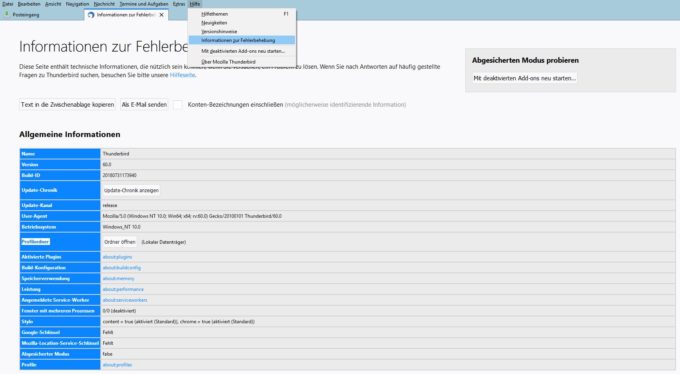Open the Ansicht menu
The height and width of the screenshot is (374, 680).
tap(53, 4)
